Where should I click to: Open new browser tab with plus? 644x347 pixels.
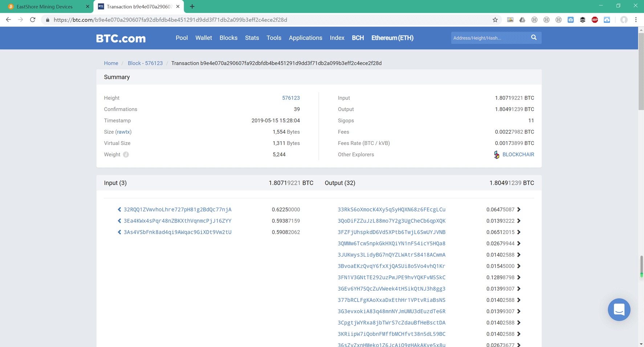point(192,7)
